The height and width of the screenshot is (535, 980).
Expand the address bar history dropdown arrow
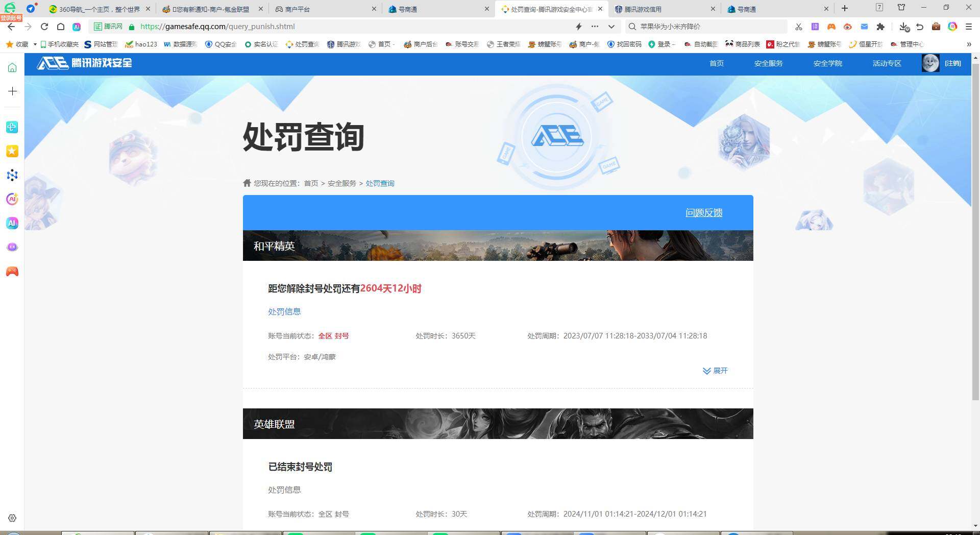(x=611, y=27)
